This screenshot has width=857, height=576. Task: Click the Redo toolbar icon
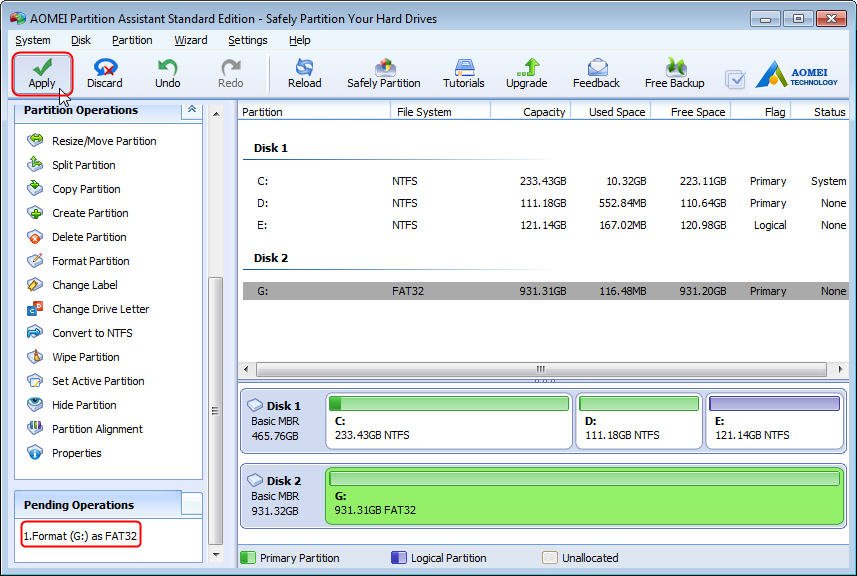[x=230, y=74]
